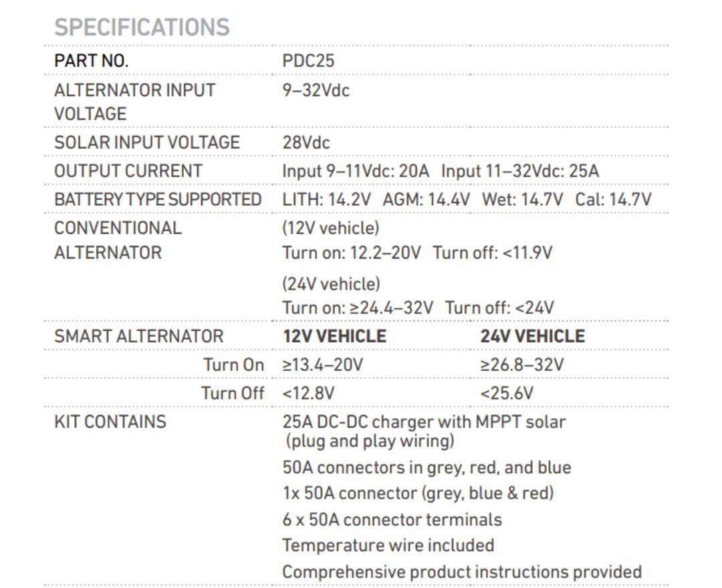Click the SPECIFICATIONS heading
The width and height of the screenshot is (722, 588).
point(142,27)
